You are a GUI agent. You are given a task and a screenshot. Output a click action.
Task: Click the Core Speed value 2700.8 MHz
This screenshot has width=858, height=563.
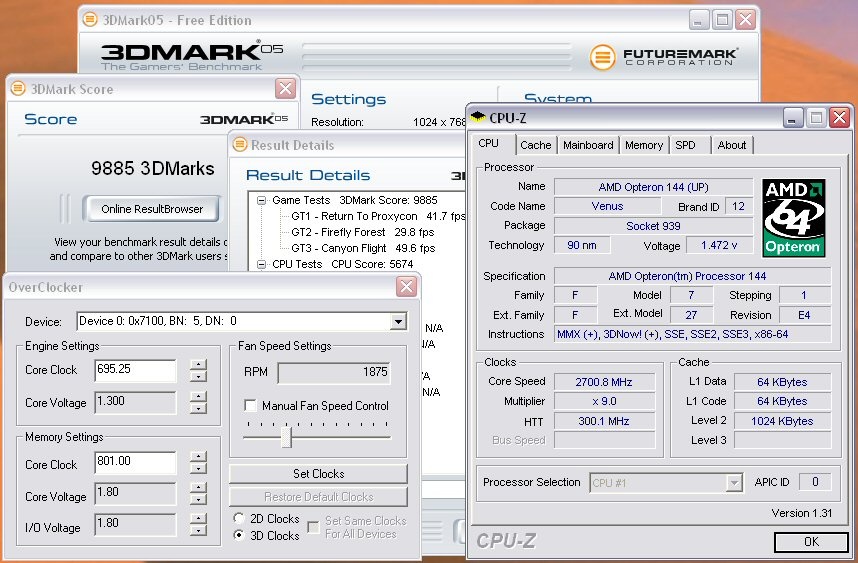click(604, 382)
